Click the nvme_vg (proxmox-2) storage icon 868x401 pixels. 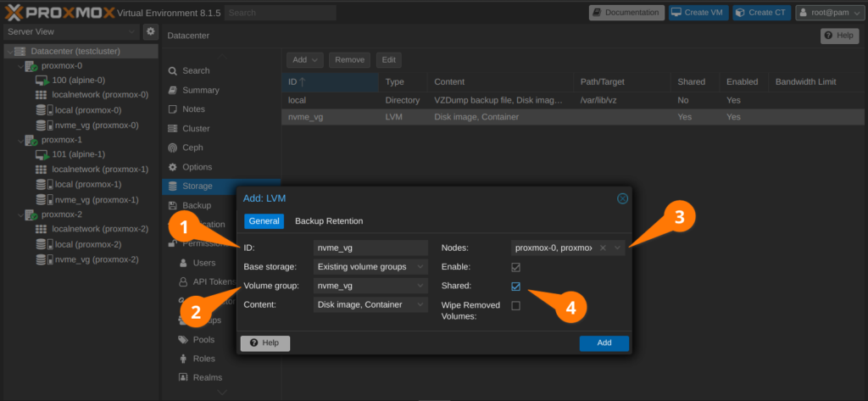point(44,259)
